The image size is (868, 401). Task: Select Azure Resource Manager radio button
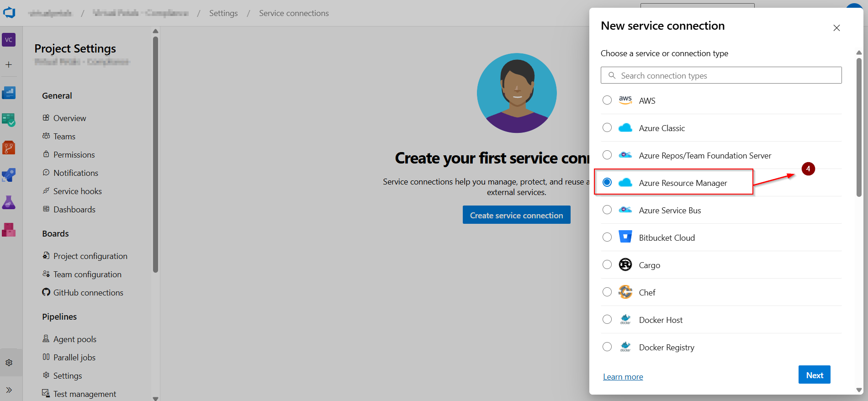(x=607, y=182)
